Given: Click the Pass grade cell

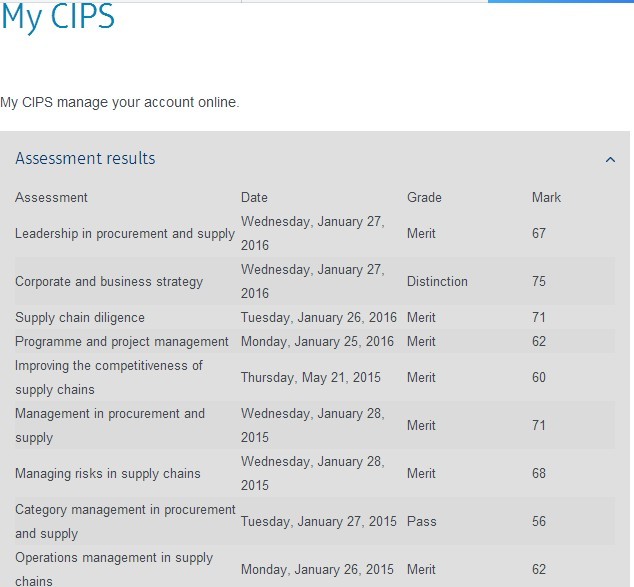Looking at the screenshot, I should tap(421, 522).
